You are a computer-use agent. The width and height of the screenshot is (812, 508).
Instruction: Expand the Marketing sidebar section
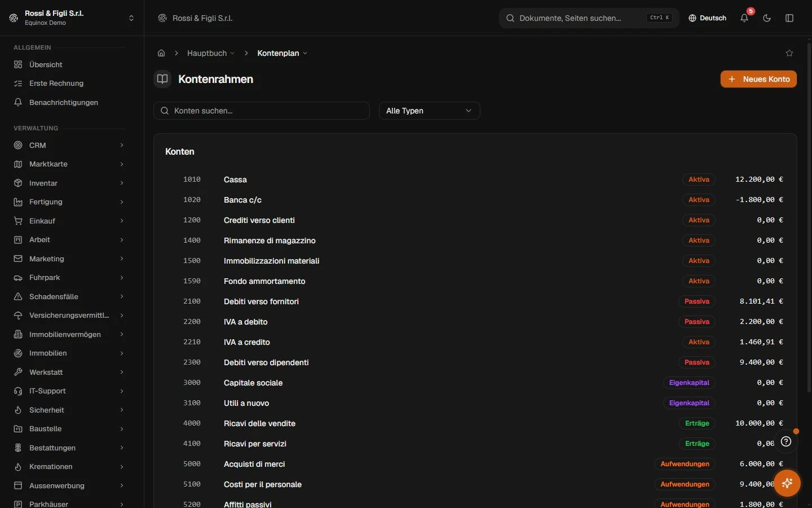[69, 259]
